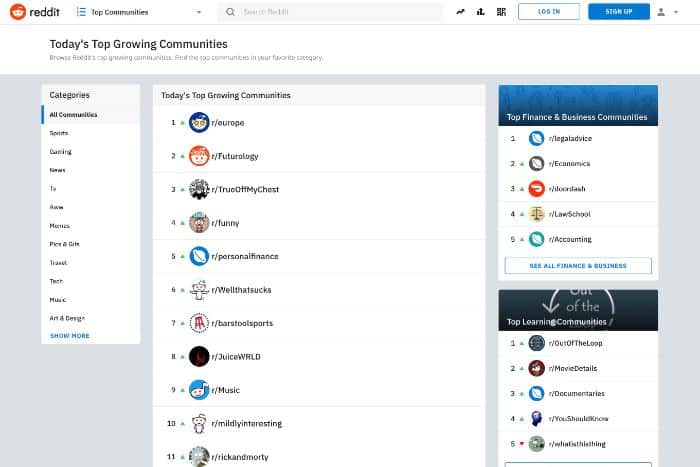Expand the Top Communities navigation dropdown
The image size is (700, 467).
pyautogui.click(x=138, y=12)
